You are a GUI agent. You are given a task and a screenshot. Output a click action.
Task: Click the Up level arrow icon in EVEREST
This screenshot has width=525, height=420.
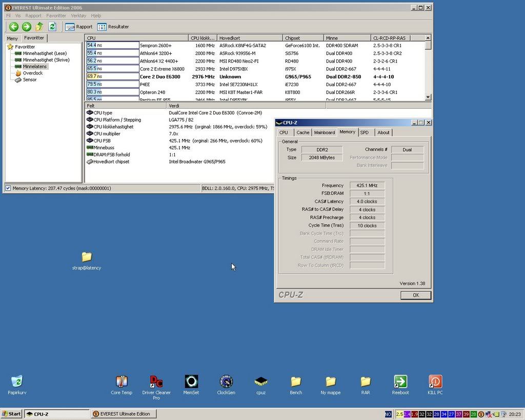point(39,27)
